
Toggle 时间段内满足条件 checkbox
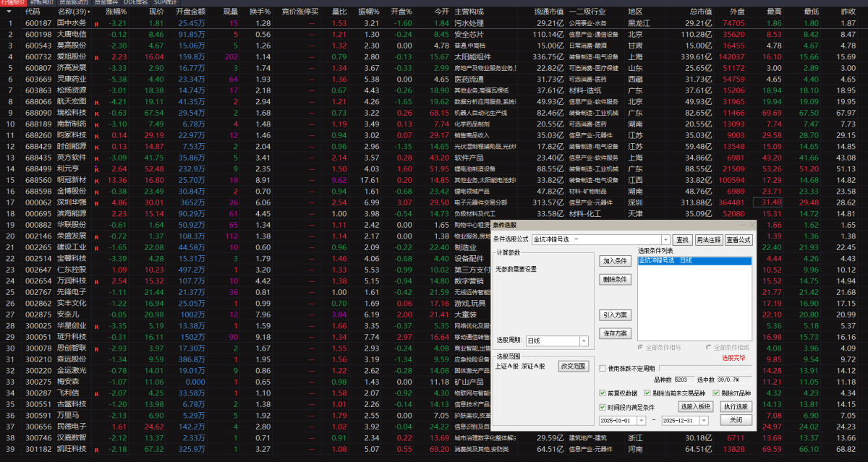tap(603, 407)
